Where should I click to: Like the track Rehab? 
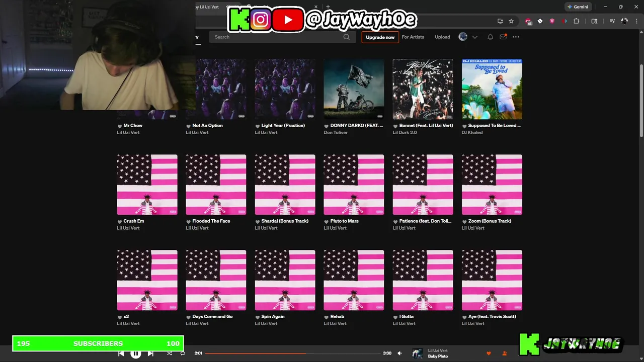[327, 317]
